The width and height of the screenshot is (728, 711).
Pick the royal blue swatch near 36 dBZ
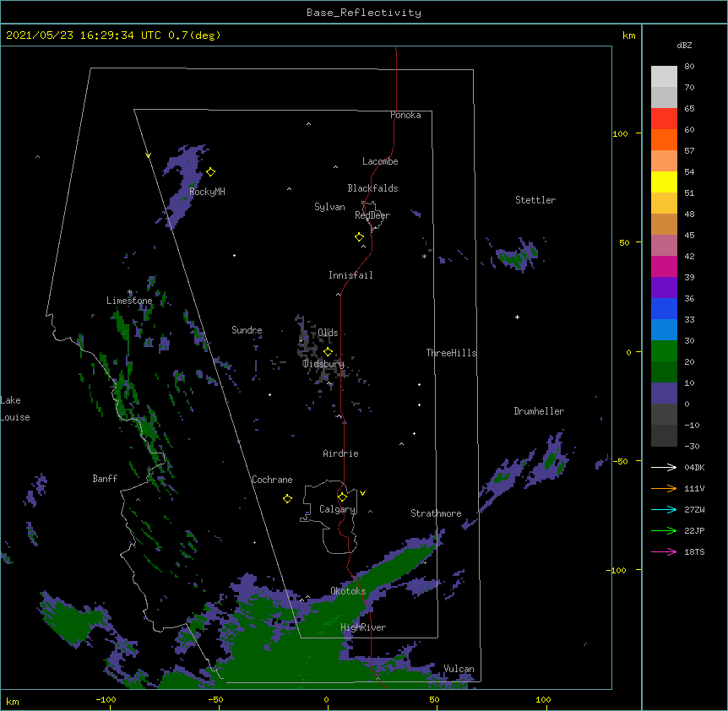(664, 308)
